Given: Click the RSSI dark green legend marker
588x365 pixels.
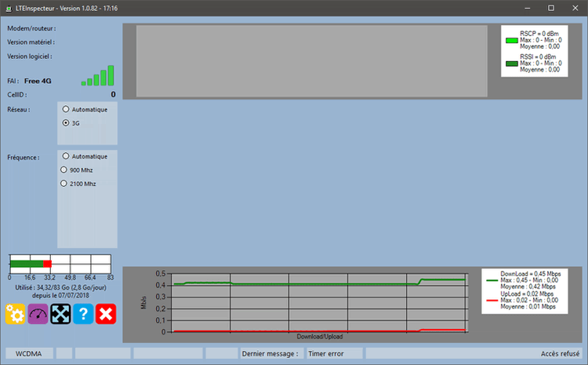Looking at the screenshot, I should pos(512,62).
